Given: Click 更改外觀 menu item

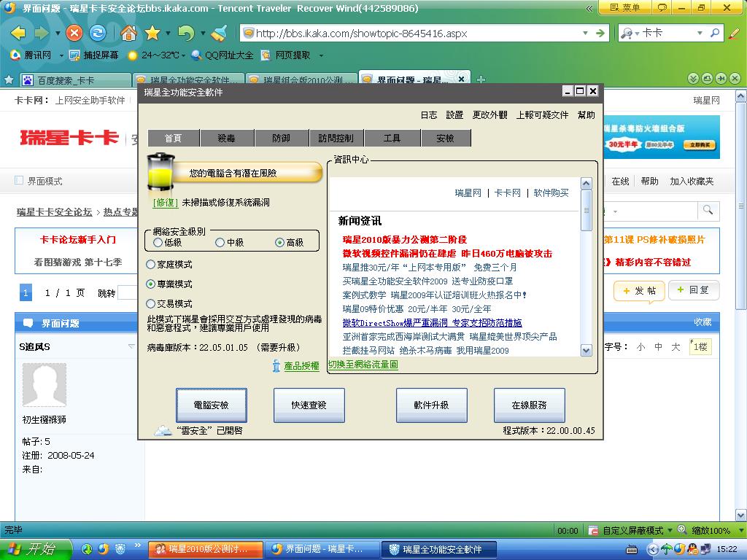Looking at the screenshot, I should coord(489,114).
